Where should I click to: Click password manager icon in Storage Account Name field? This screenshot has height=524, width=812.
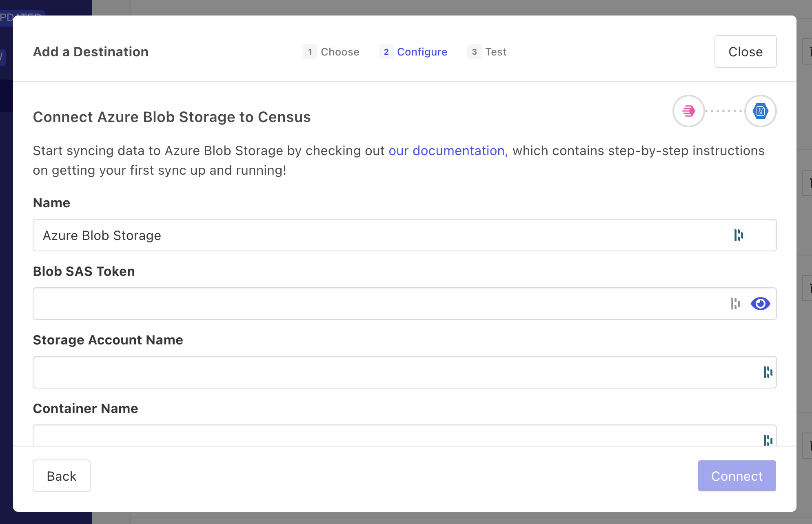[768, 372]
